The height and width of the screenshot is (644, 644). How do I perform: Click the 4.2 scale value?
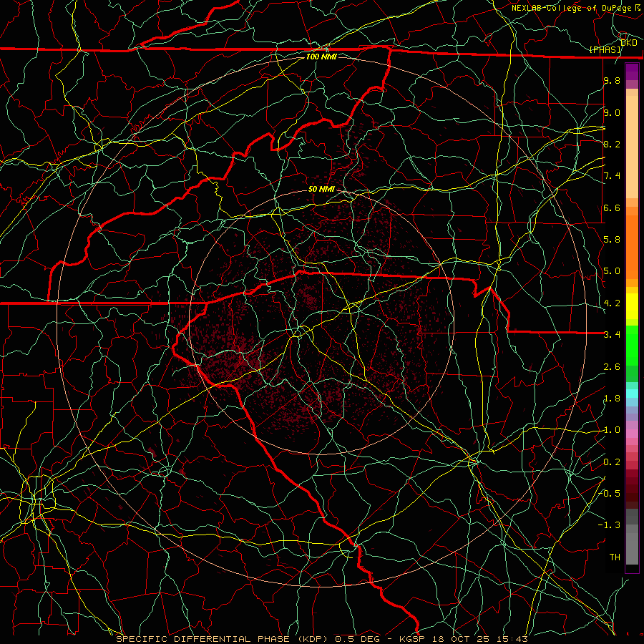[x=612, y=303]
